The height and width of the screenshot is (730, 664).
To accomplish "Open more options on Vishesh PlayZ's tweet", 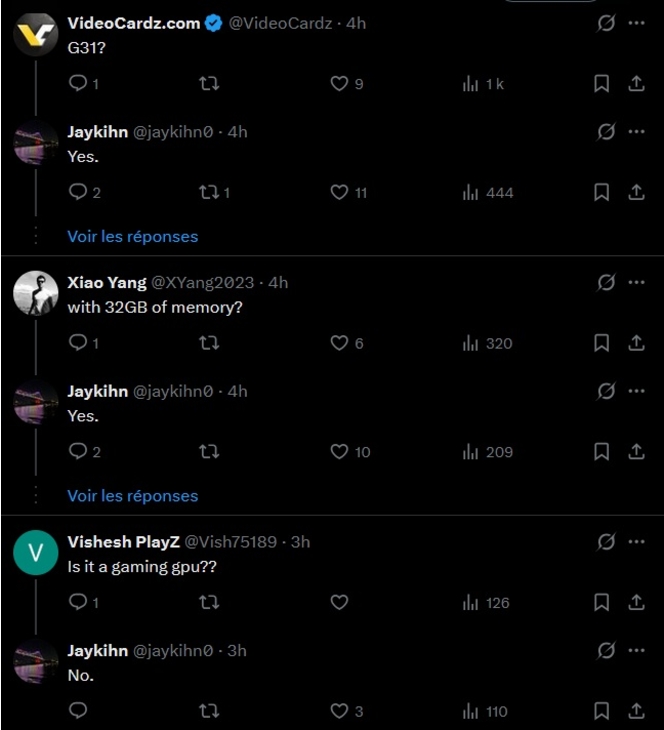I will click(x=637, y=542).
